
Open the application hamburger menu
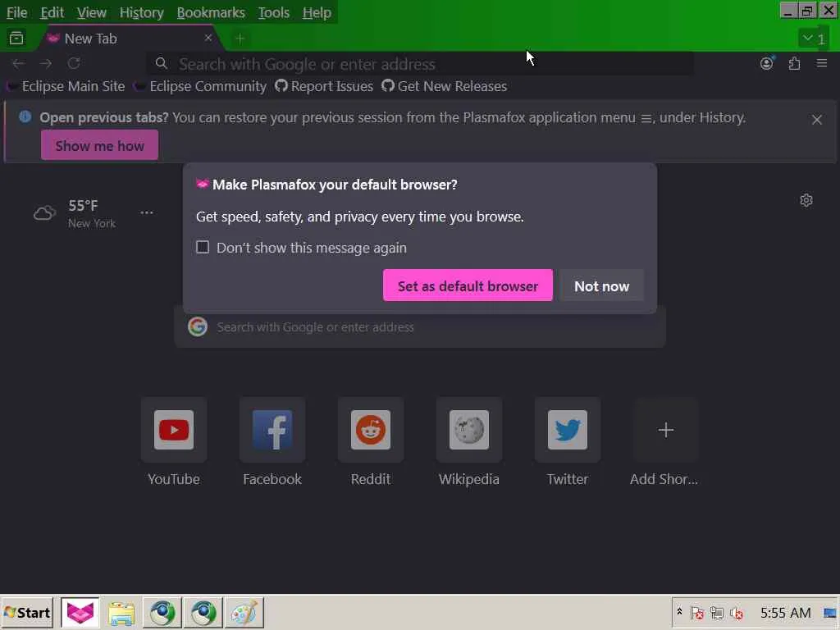[822, 64]
